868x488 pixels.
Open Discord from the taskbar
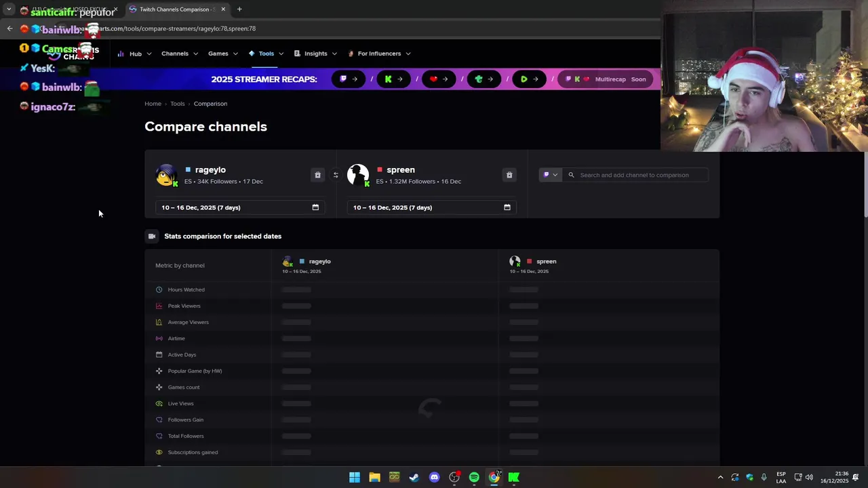[434, 477]
